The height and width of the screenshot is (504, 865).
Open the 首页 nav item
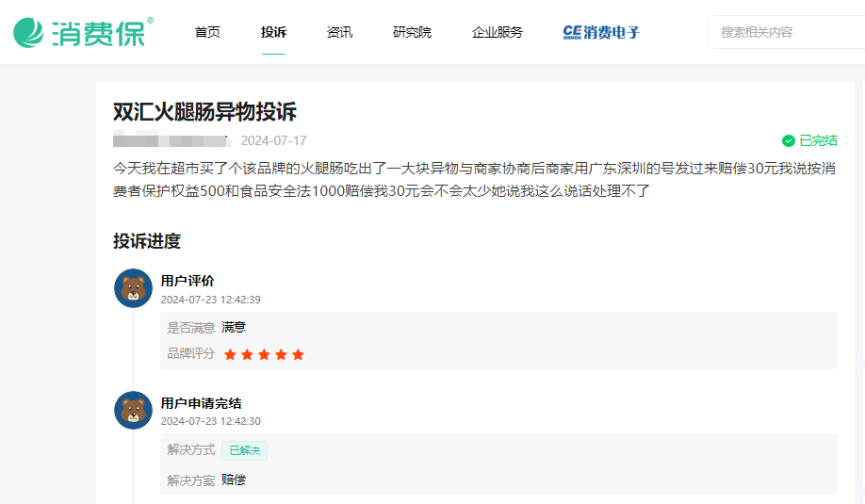207,32
